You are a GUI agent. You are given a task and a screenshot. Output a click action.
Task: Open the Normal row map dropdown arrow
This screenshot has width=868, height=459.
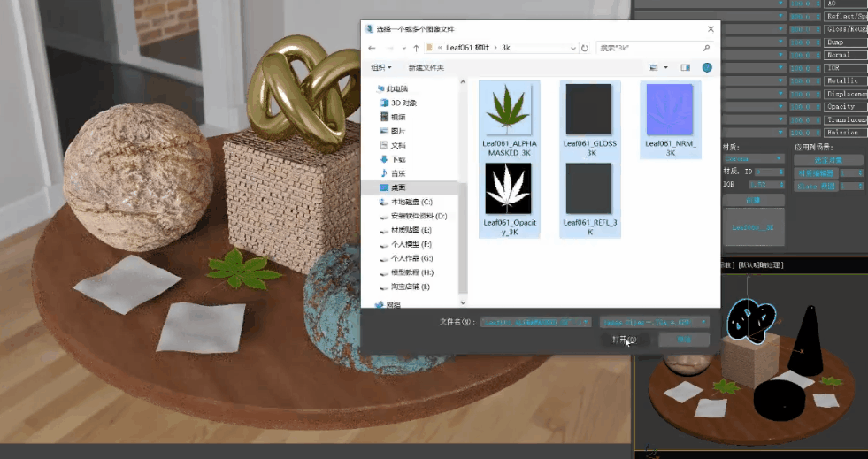click(x=781, y=55)
